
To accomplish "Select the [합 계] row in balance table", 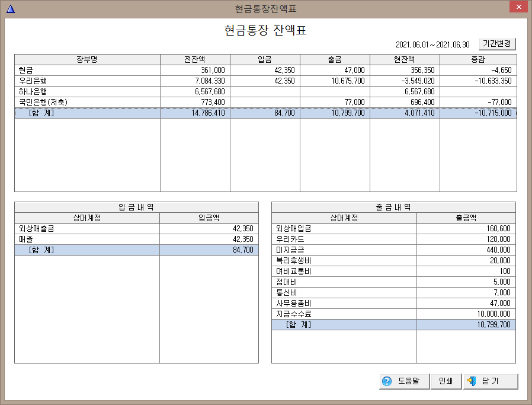I will tap(265, 113).
